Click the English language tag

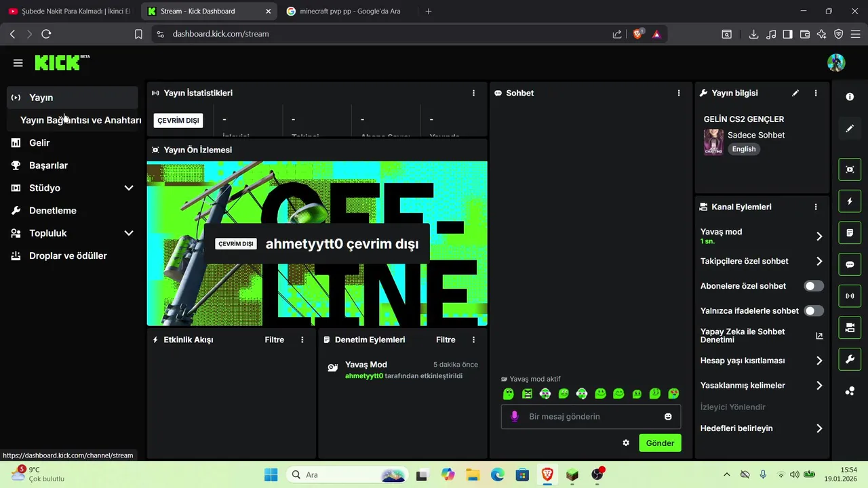coord(744,149)
